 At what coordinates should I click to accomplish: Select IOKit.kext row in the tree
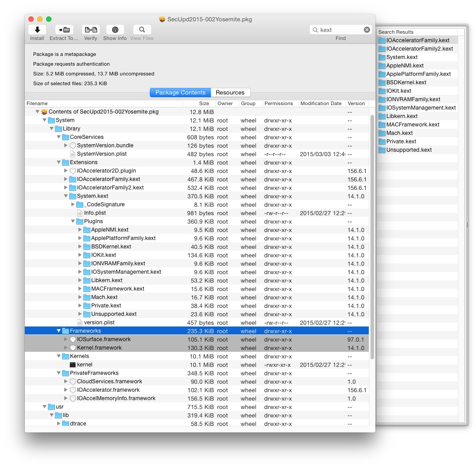[197, 255]
